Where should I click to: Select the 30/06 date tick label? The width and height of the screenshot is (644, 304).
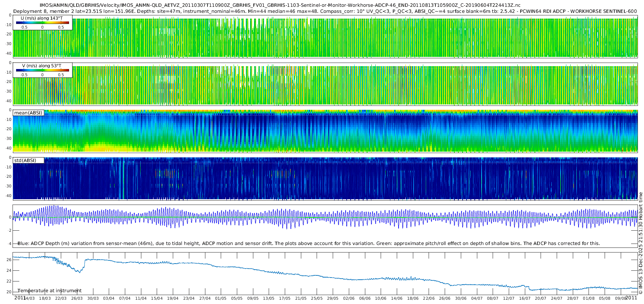pos(461,298)
